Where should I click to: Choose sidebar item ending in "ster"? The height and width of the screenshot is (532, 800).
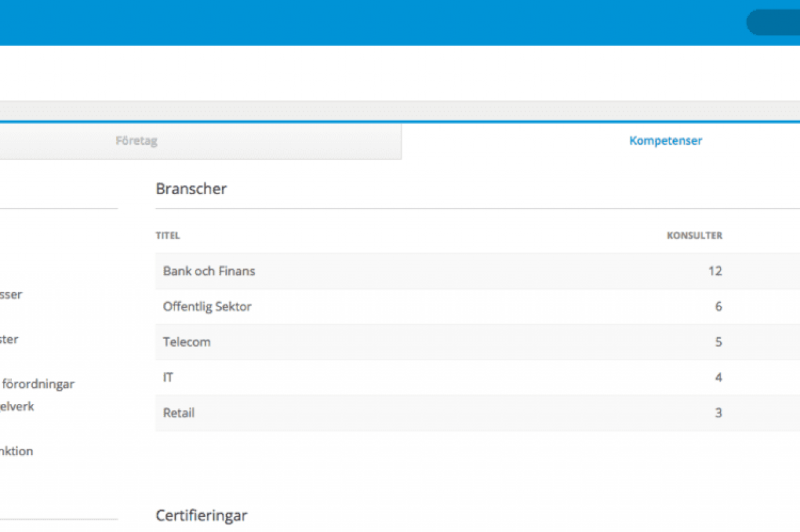[9, 340]
